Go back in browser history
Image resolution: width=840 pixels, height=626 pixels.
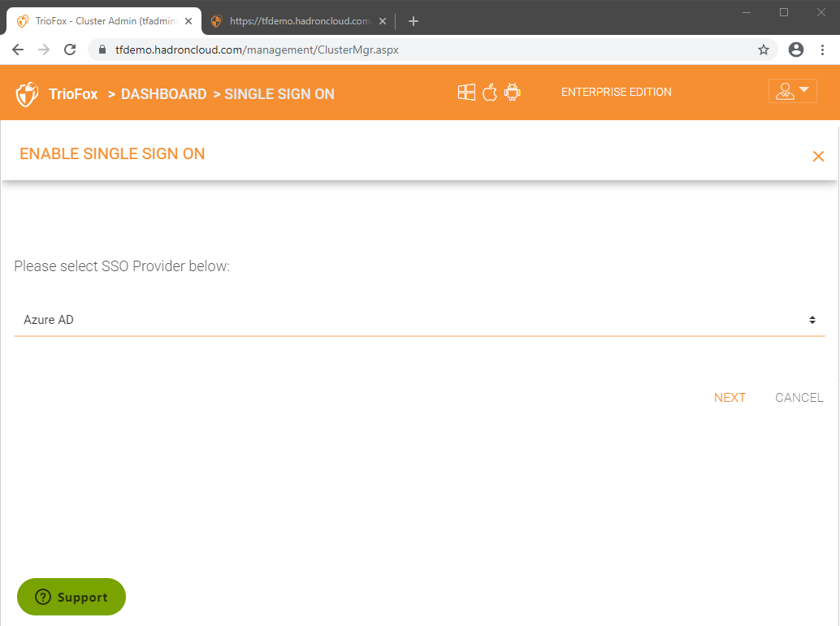[18, 50]
